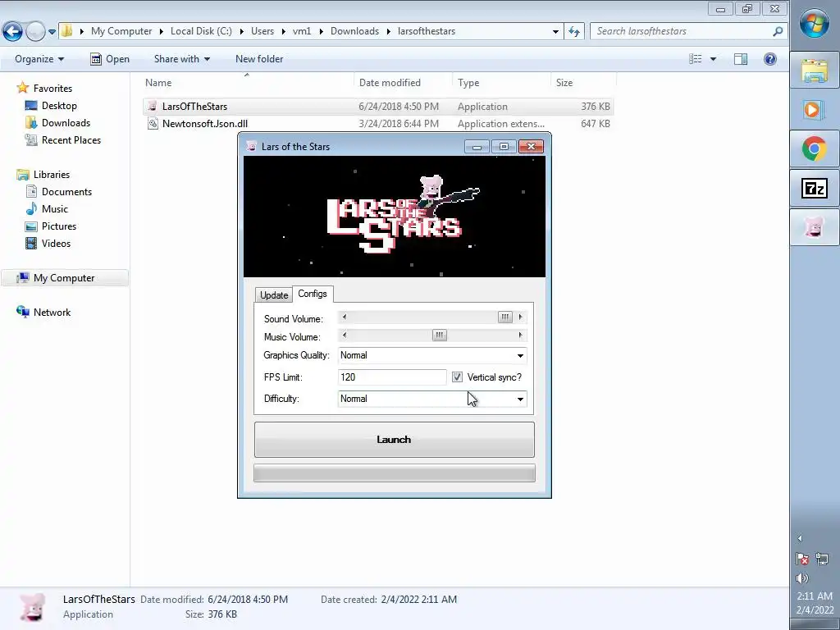Image resolution: width=840 pixels, height=630 pixels.
Task: Open Recent Places in Favorites
Action: coord(71,139)
